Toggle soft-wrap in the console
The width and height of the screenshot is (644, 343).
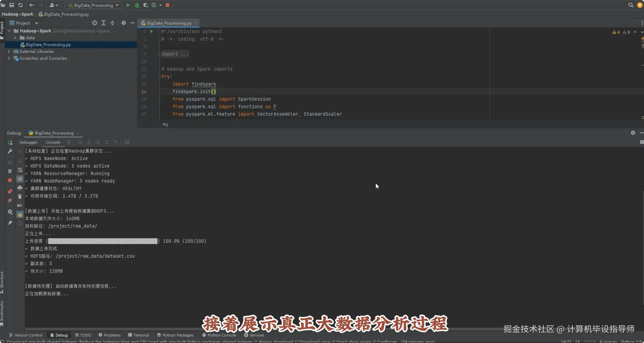click(20, 170)
